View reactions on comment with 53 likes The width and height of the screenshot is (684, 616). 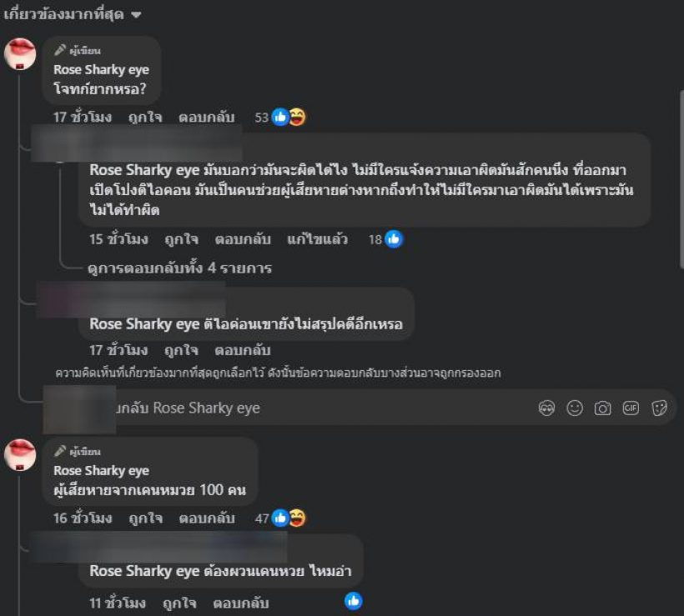(x=280, y=118)
